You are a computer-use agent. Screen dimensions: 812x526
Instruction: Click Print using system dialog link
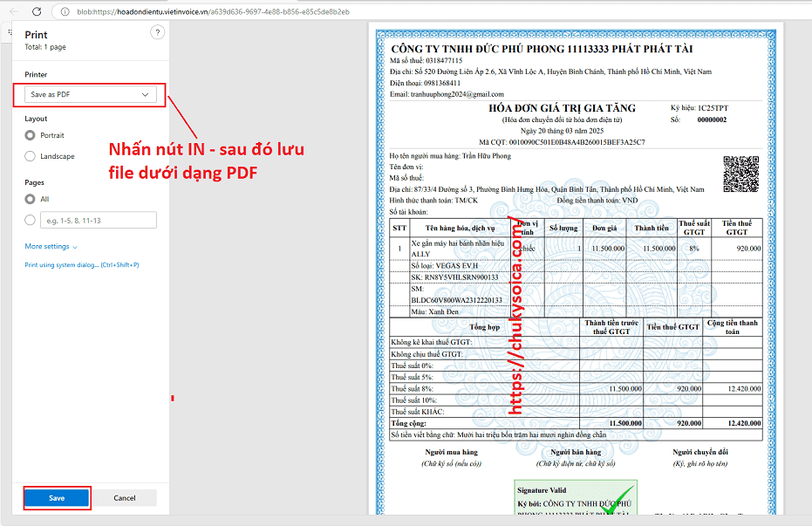(x=82, y=264)
